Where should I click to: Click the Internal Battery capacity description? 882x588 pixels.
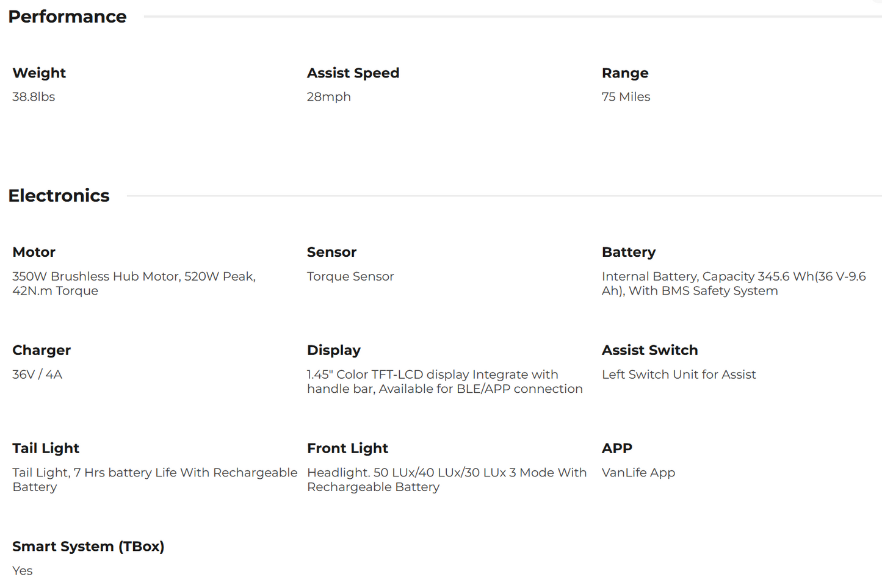click(x=733, y=284)
